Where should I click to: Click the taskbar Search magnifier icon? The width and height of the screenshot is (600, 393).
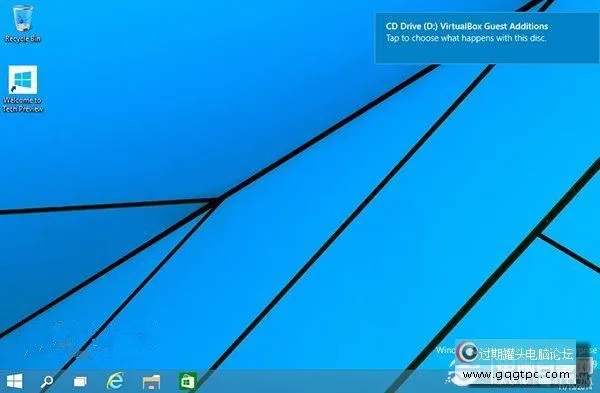tap(47, 381)
